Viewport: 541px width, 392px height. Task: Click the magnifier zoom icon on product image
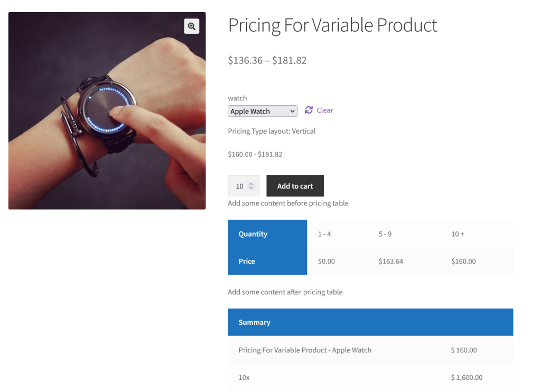(x=191, y=26)
